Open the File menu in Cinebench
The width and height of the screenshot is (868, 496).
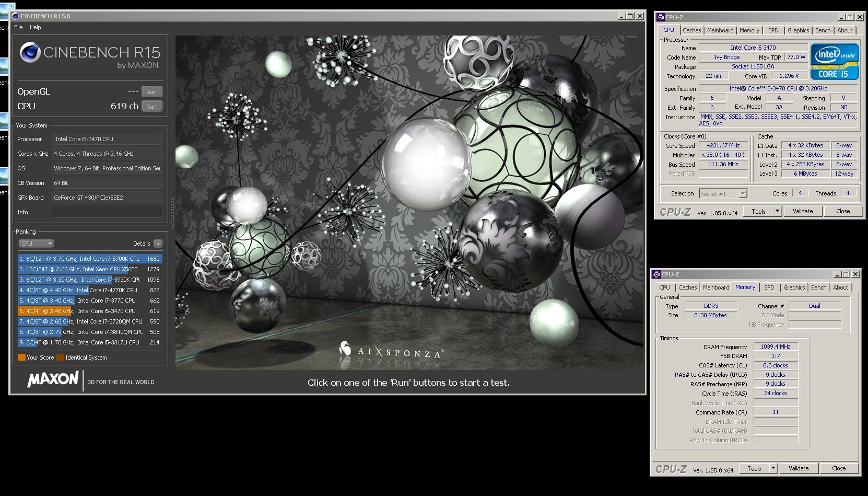[18, 27]
